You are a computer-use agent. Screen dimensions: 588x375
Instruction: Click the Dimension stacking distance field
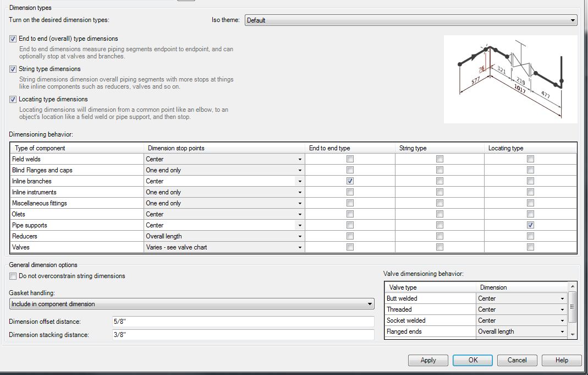[x=243, y=335]
